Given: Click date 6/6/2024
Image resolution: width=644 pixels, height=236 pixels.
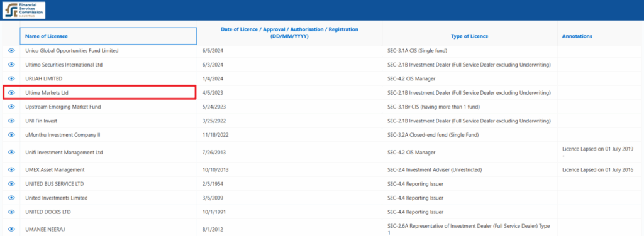Looking at the screenshot, I should pos(213,51).
